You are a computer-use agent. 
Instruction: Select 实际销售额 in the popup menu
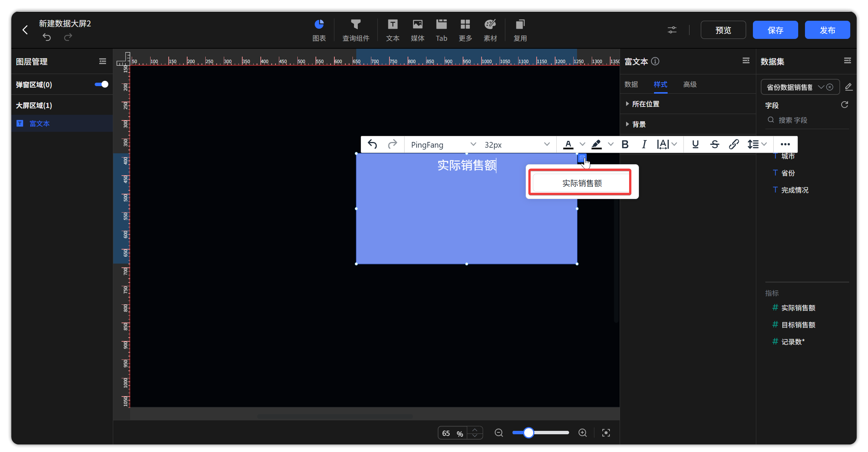tap(582, 183)
